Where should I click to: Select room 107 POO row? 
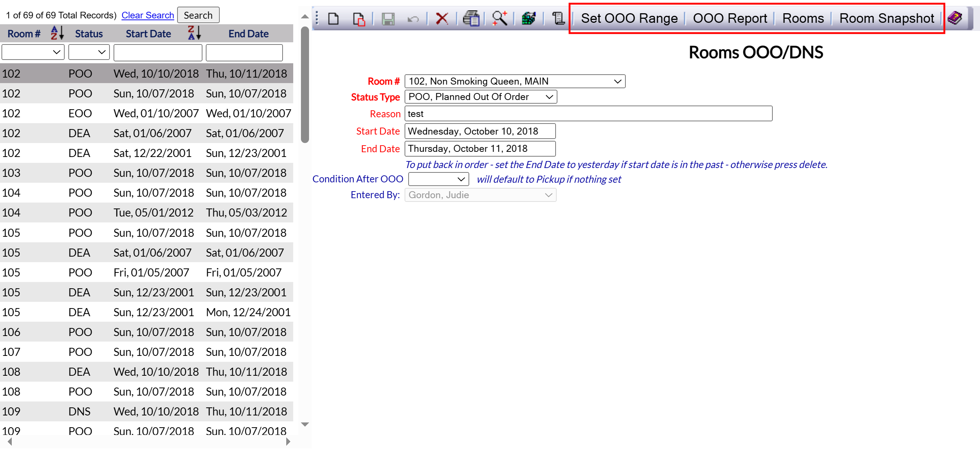click(x=147, y=351)
